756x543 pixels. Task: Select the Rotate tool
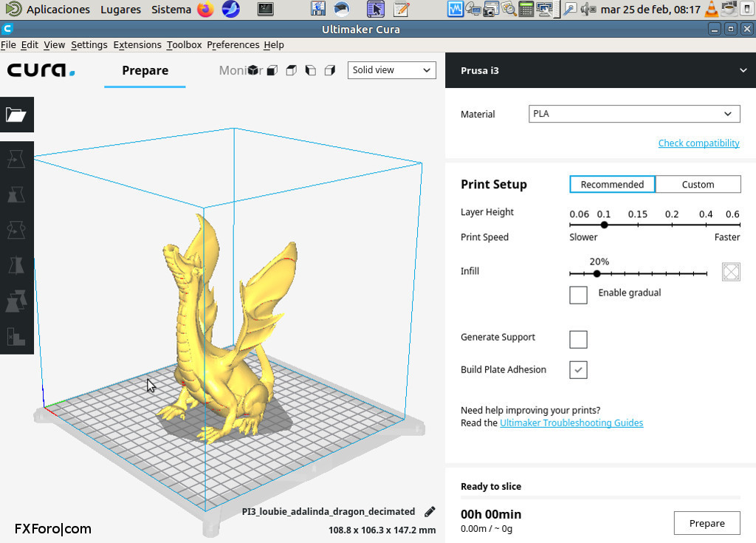(16, 230)
